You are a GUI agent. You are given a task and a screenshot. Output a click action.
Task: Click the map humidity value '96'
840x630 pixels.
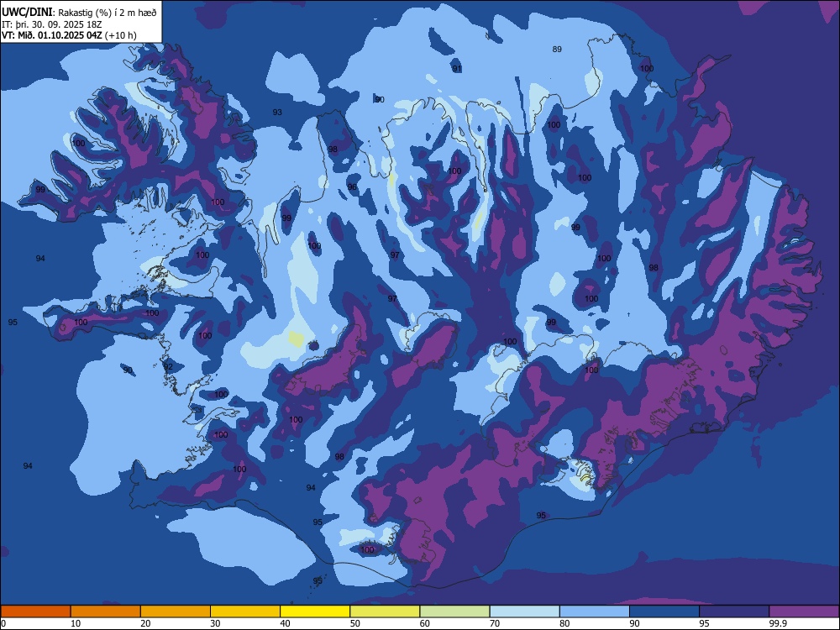coord(352,187)
